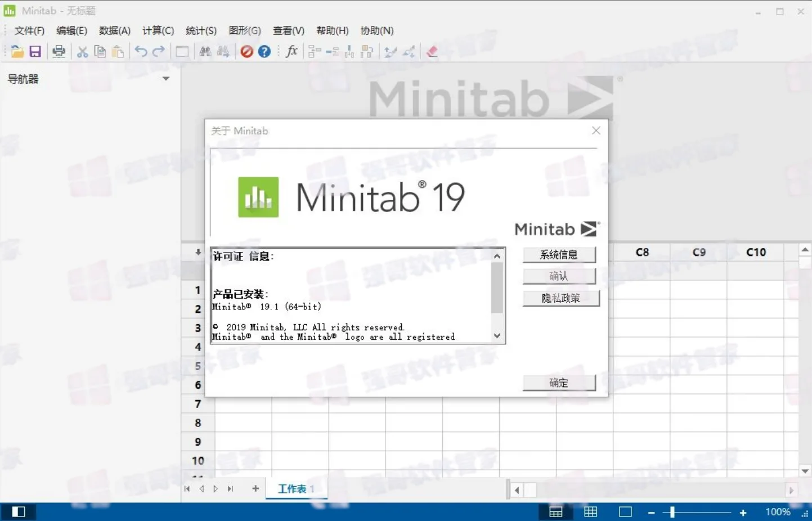Click the worksheet data direction arrow
This screenshot has height=521, width=812.
(x=198, y=252)
